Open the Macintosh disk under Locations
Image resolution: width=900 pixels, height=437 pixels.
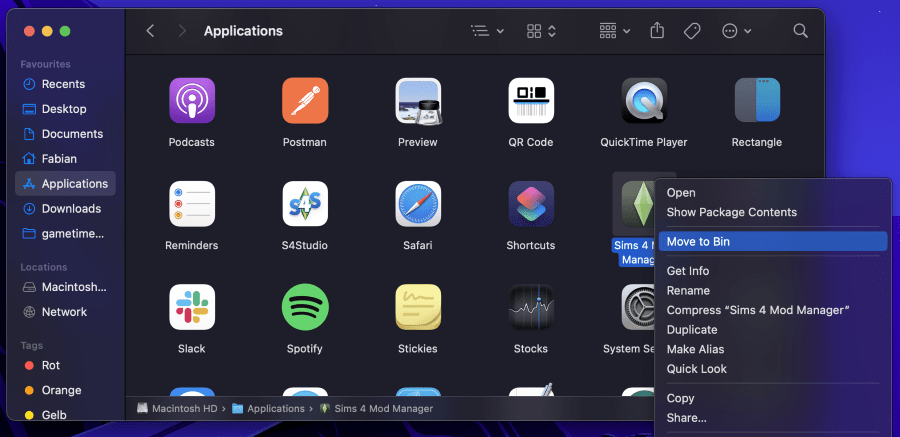(65, 287)
